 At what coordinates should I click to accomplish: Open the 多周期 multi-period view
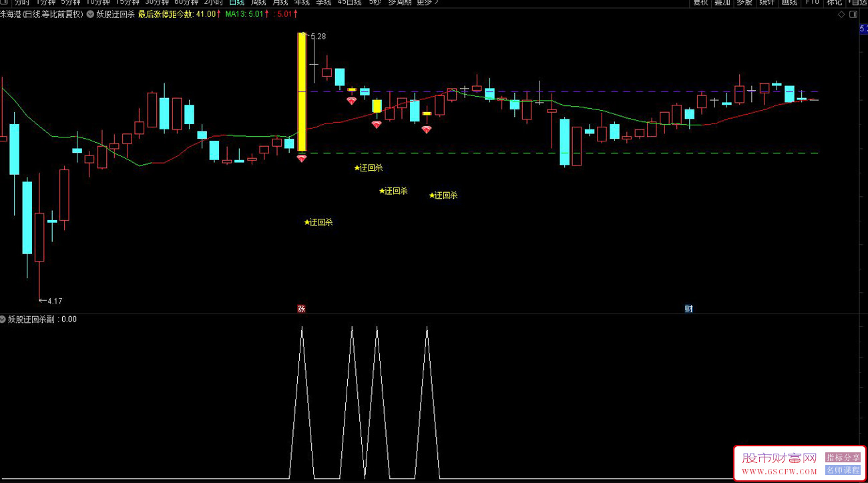399,2
